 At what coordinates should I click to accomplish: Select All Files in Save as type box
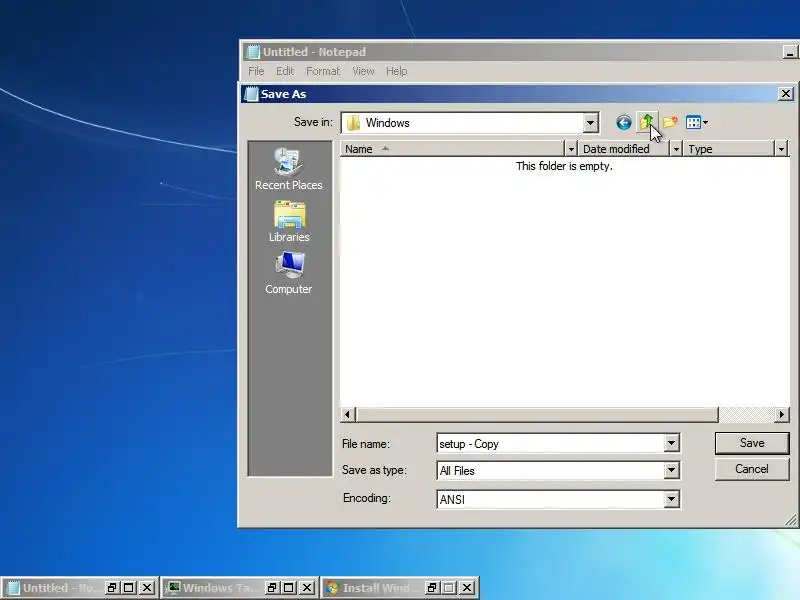point(457,471)
